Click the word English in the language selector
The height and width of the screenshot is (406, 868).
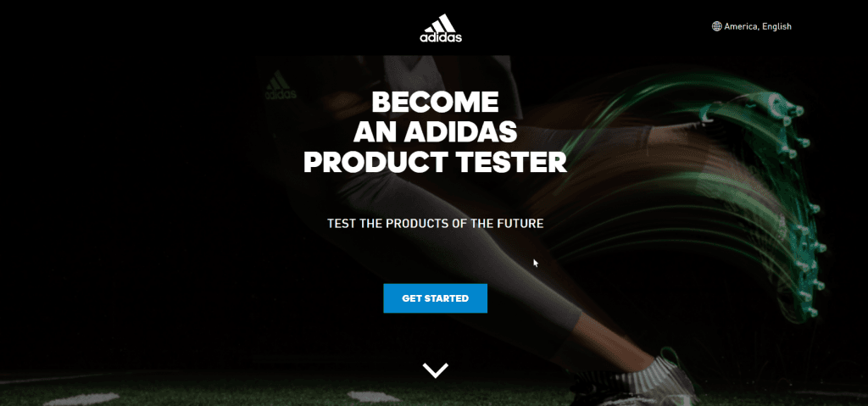tap(776, 26)
